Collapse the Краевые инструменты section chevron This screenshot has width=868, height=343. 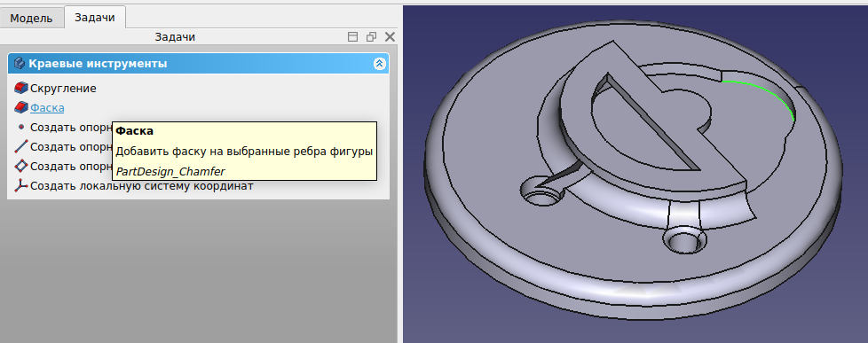tap(379, 64)
